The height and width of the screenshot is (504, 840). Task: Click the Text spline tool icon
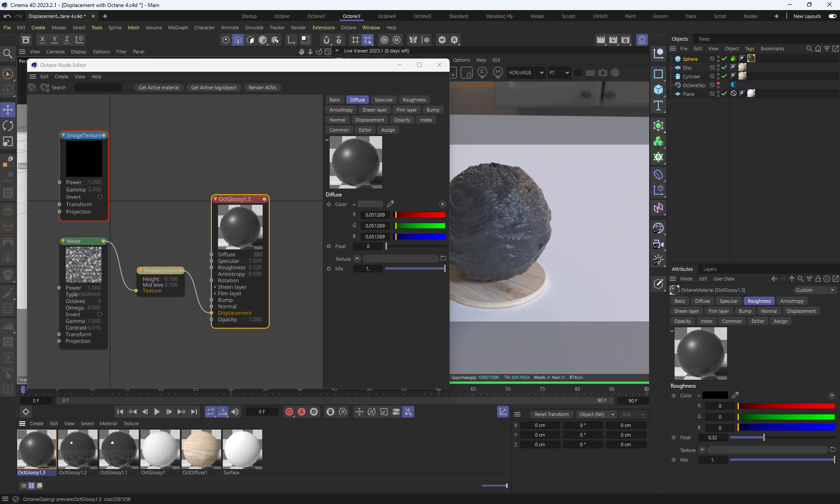[658, 105]
